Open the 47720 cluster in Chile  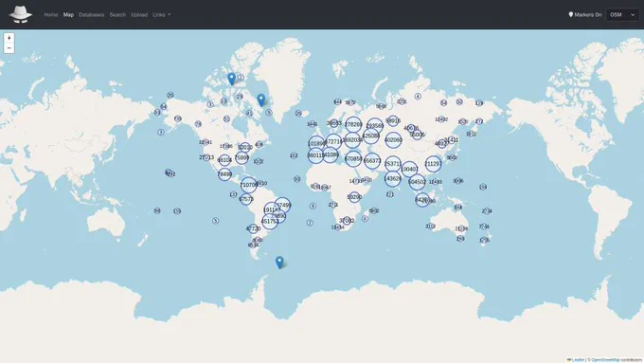pos(253,229)
